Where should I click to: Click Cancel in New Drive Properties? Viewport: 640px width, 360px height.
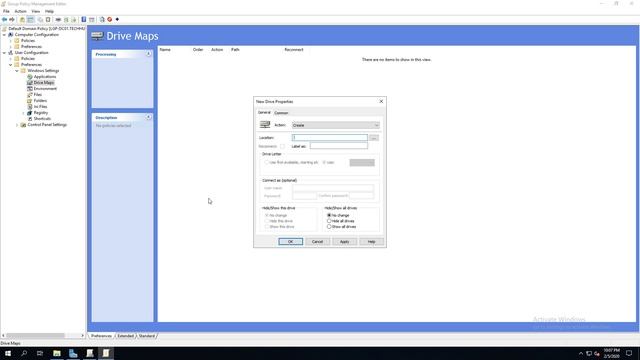317,242
